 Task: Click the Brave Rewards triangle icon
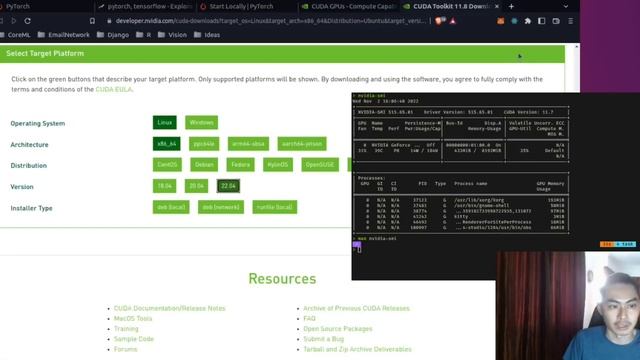(453, 21)
